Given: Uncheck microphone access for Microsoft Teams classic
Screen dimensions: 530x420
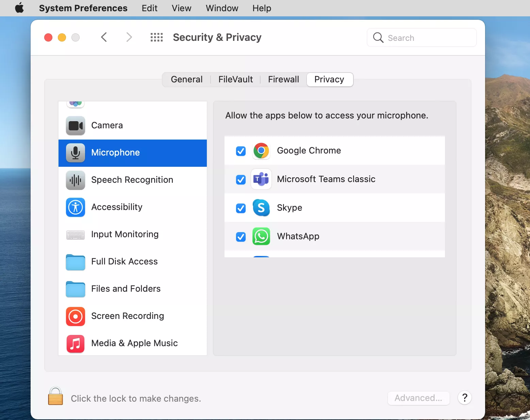Looking at the screenshot, I should point(241,180).
